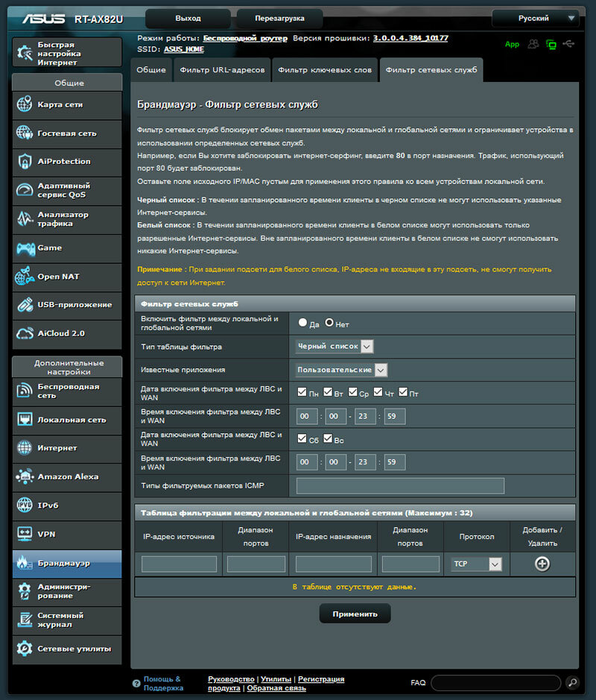Image resolution: width=596 pixels, height=700 pixels.
Task: Switch to Фильтр URL-адресов tab
Action: (222, 69)
